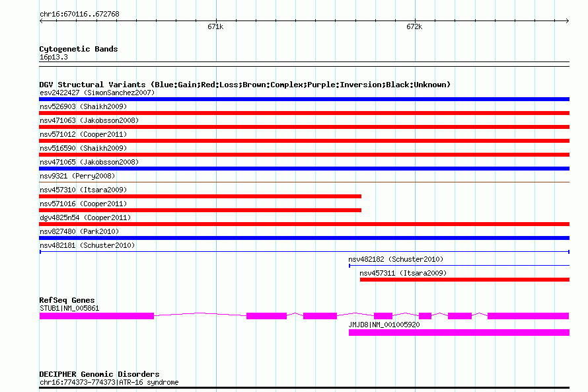Screen dimensions: 588x392
Task: Select the DGV Structural Variants track title
Action: pyautogui.click(x=245, y=85)
